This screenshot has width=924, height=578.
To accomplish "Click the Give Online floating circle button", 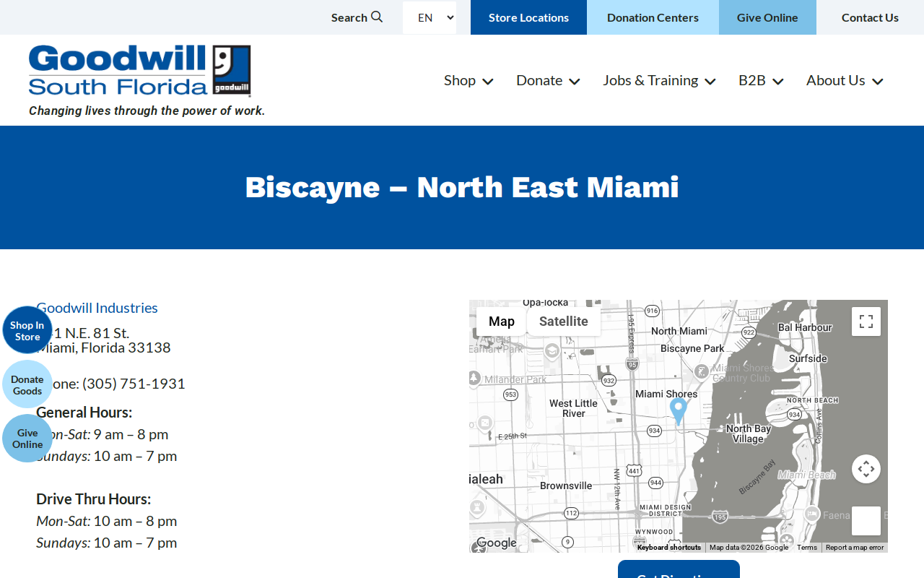I will (27, 439).
